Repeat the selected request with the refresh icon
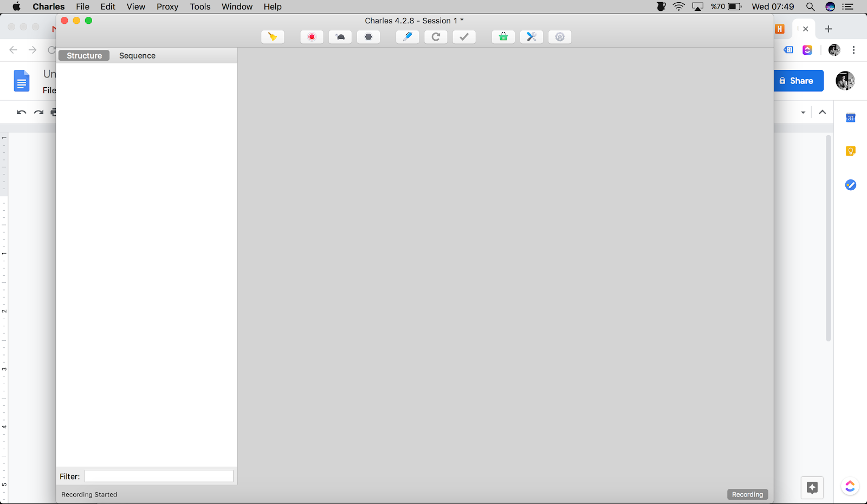The height and width of the screenshot is (504, 867). [436, 37]
